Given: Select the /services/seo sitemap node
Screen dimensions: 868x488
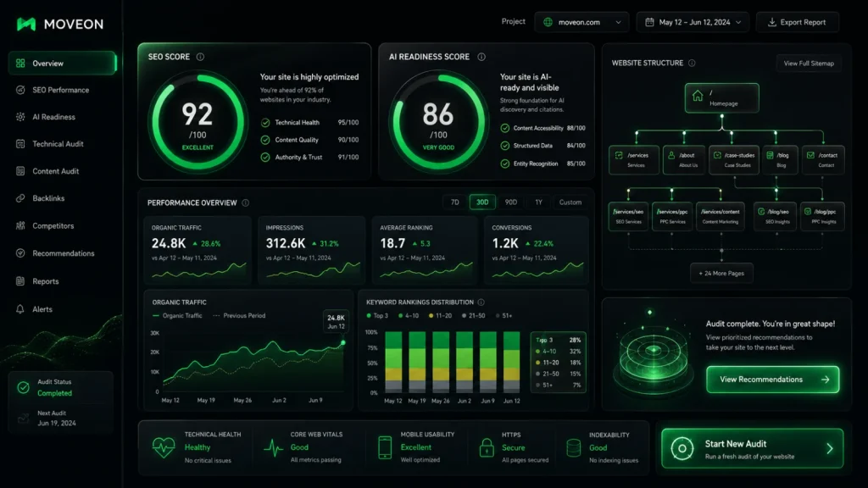Looking at the screenshot, I should point(628,216).
